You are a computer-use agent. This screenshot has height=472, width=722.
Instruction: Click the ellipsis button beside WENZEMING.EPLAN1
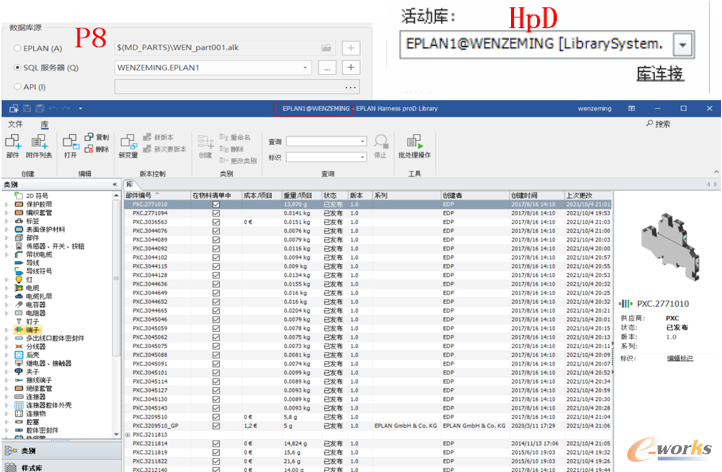(x=327, y=68)
